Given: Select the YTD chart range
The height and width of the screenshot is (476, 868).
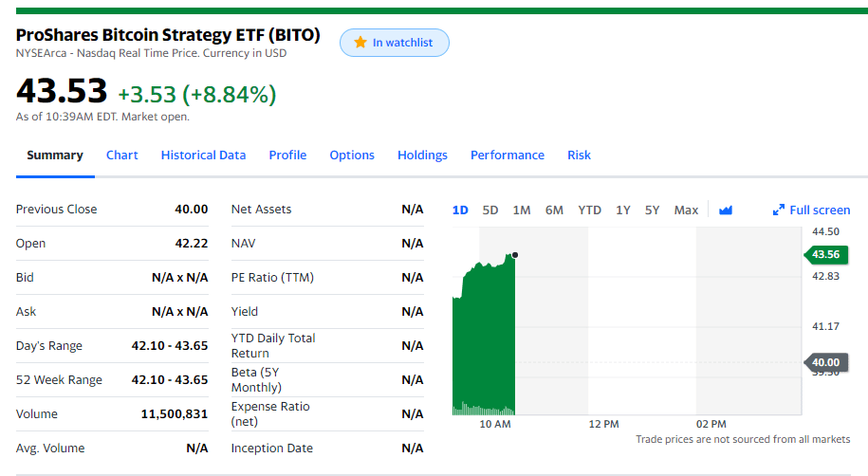Looking at the screenshot, I should tap(589, 211).
